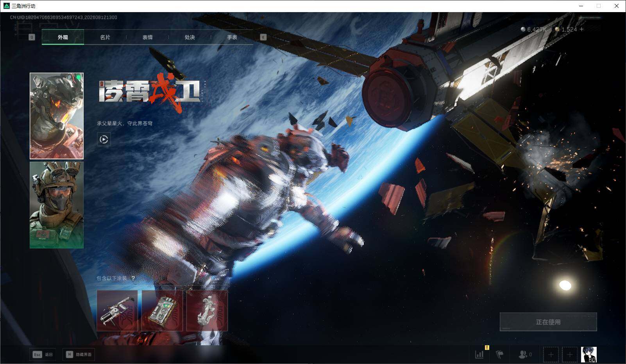Select the red armored 凌霄戍卫 skin thumbnail
The width and height of the screenshot is (626, 364).
[x=57, y=116]
